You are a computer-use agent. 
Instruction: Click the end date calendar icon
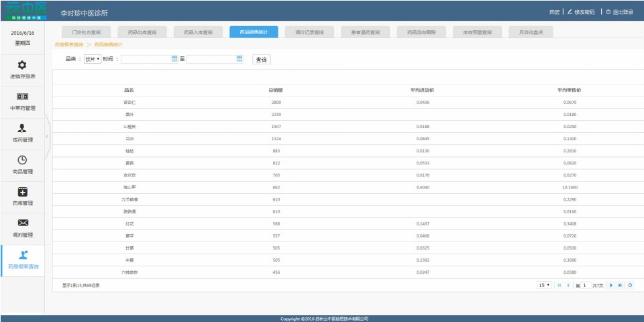coord(239,59)
